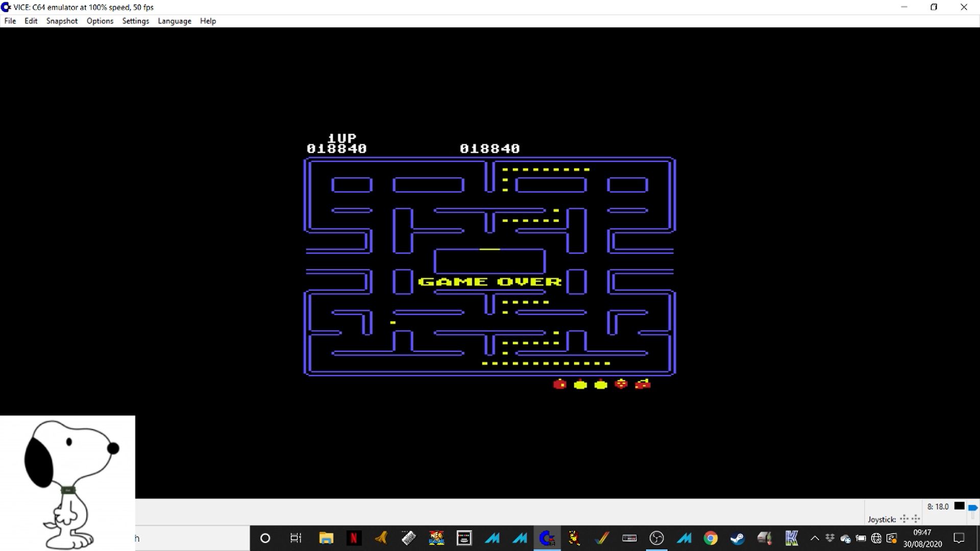This screenshot has width=980, height=551.
Task: Click the Cortana circle button on the taskbar
Action: (x=265, y=538)
